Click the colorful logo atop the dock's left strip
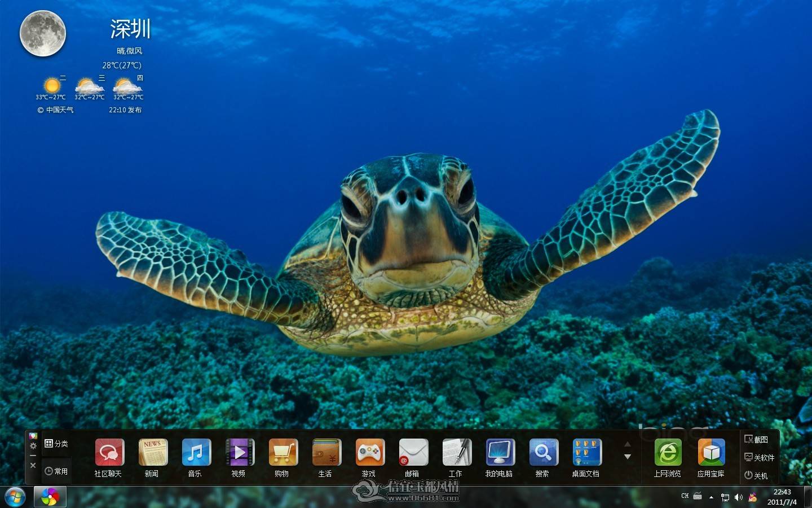The image size is (812, 508). coord(33,436)
